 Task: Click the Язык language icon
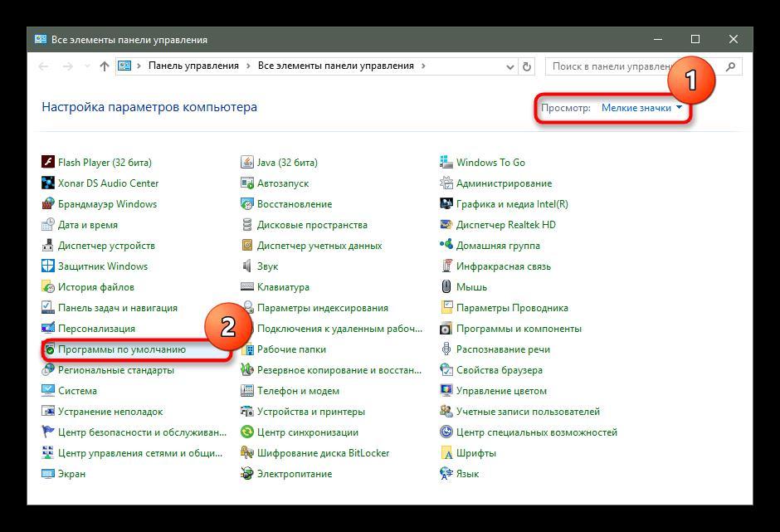446,474
